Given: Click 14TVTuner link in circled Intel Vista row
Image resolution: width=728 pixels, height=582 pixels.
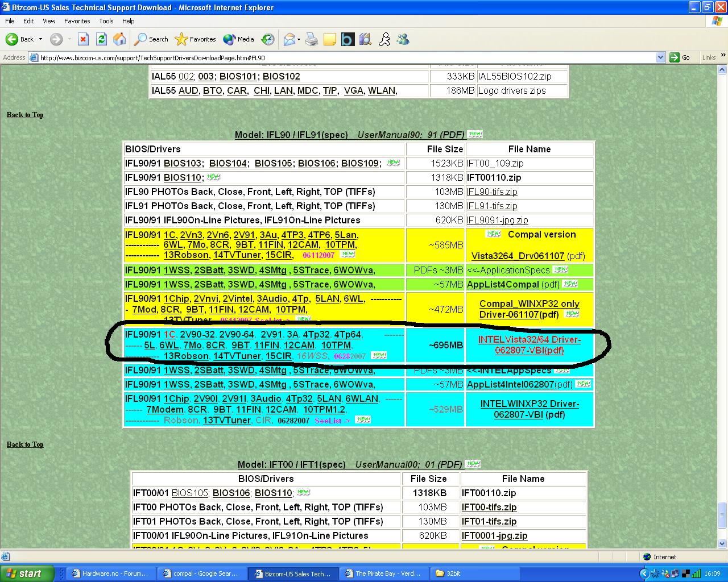Looking at the screenshot, I should (237, 356).
